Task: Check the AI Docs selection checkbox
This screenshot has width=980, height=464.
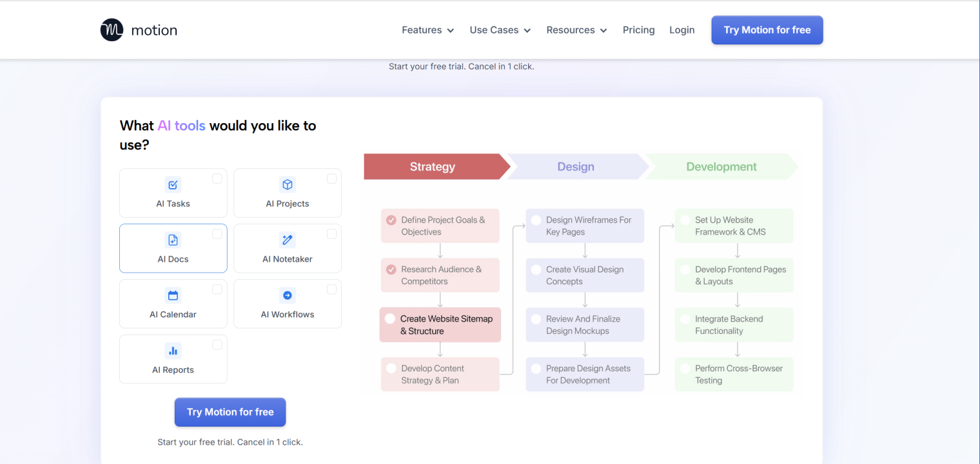Action: point(217,233)
